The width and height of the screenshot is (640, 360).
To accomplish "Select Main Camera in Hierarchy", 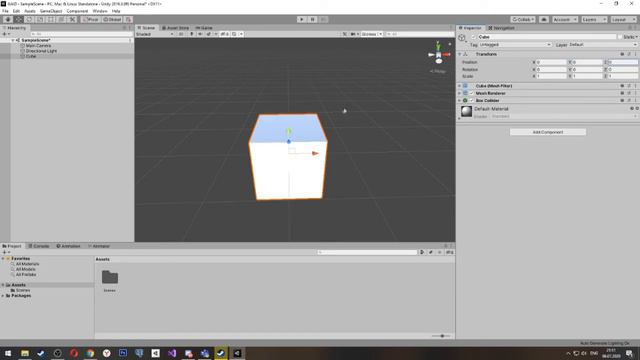I will [x=38, y=46].
